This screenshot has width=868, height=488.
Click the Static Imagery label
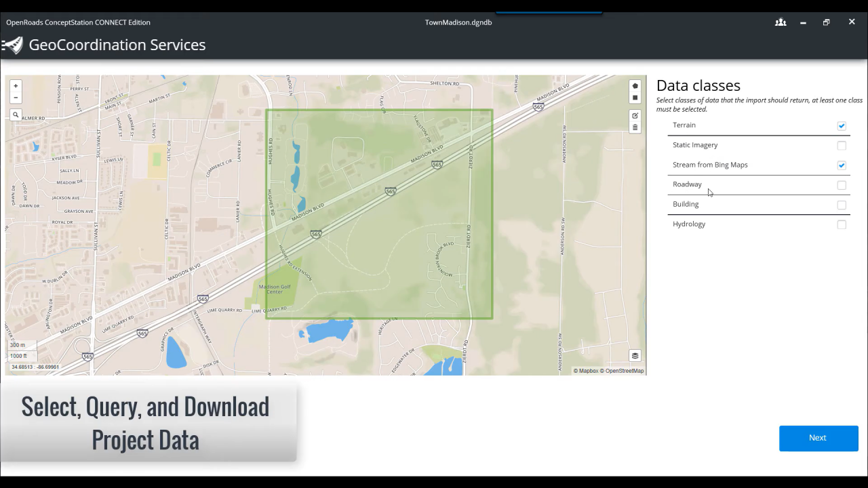pos(695,145)
